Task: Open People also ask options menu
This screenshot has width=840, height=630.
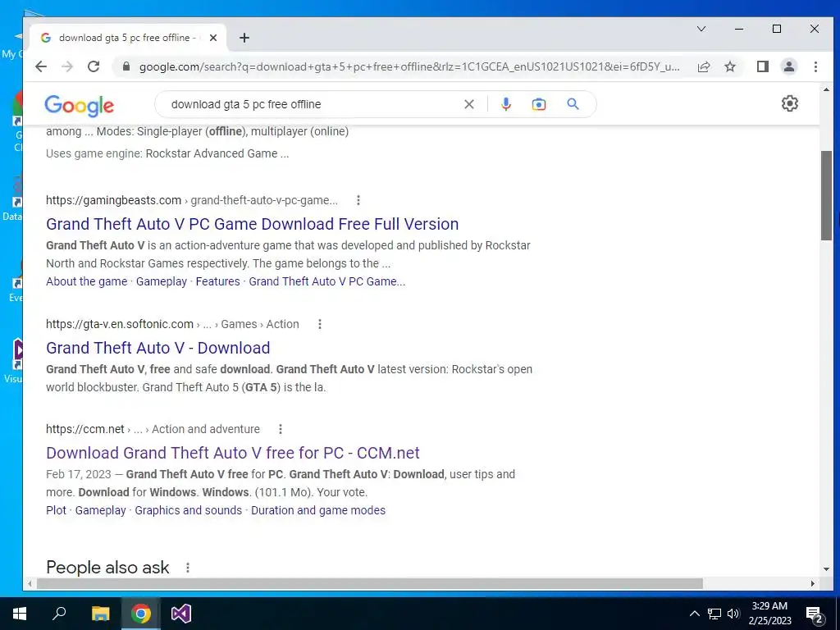Action: 188,568
